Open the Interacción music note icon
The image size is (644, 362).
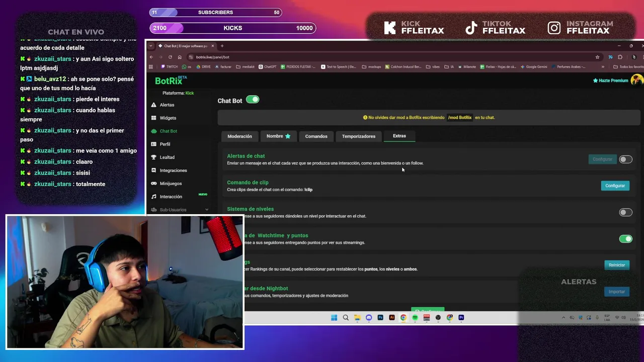click(154, 197)
